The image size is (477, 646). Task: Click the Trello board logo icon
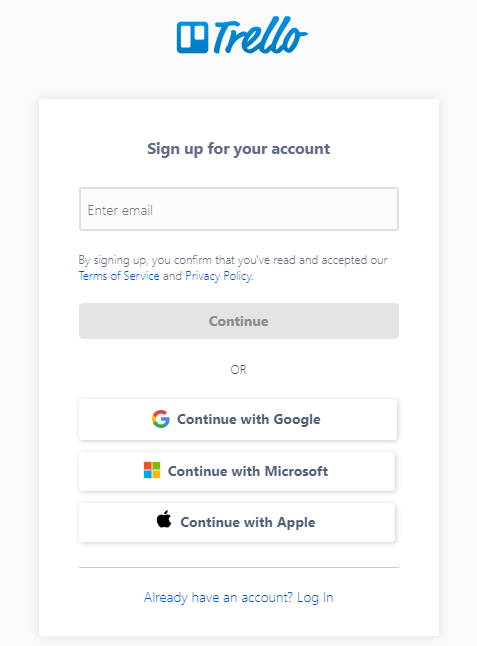pyautogui.click(x=193, y=37)
